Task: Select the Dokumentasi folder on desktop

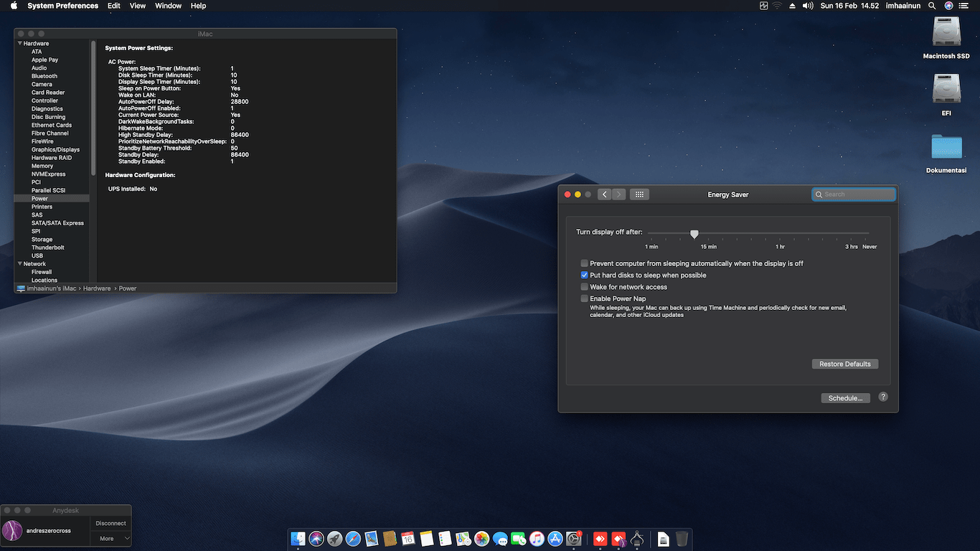Action: (946, 153)
